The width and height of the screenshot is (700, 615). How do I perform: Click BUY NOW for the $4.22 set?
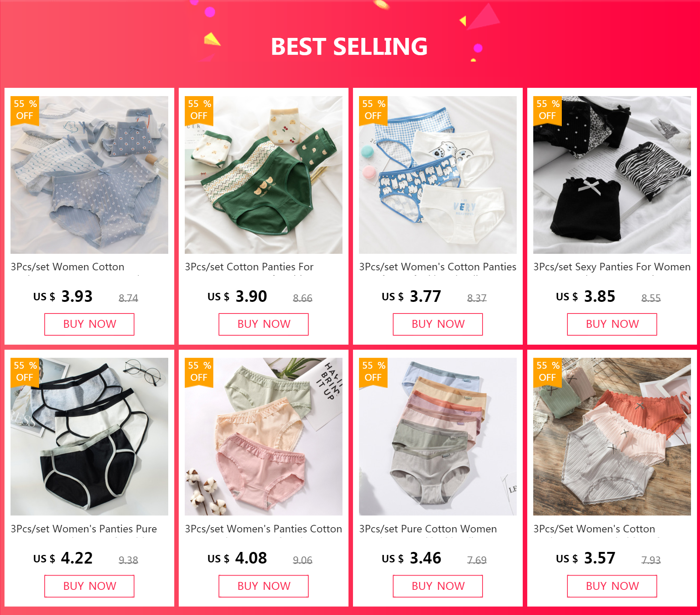89,586
